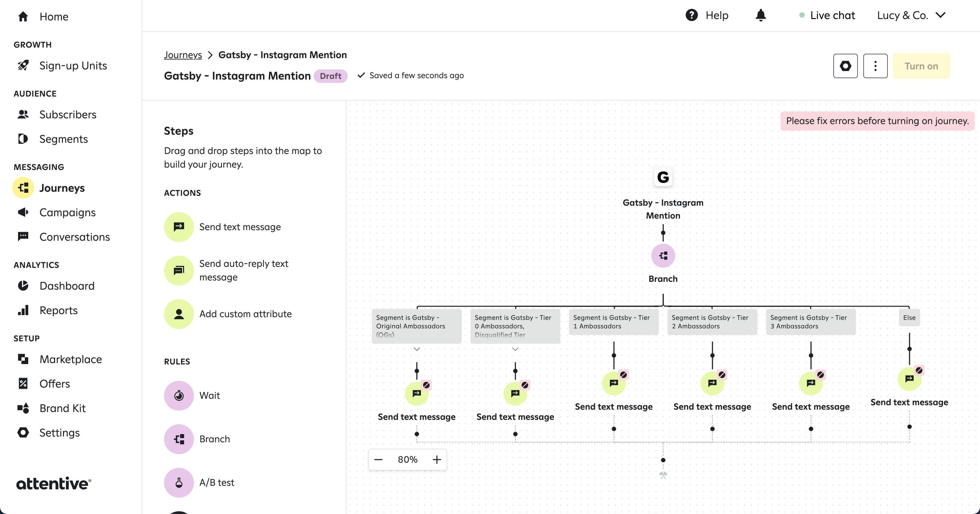Image resolution: width=980 pixels, height=514 pixels.
Task: Open journey settings hexagon icon button
Action: pos(845,66)
